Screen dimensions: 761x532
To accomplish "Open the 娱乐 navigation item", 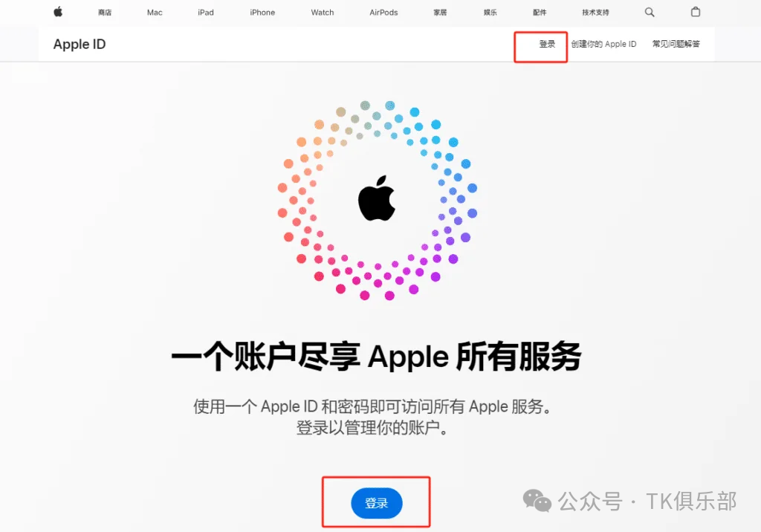I will [490, 13].
